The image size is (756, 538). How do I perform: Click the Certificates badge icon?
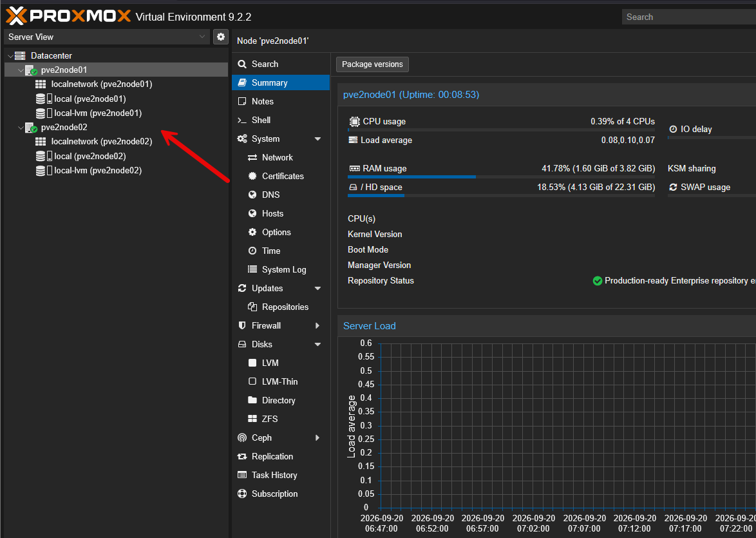click(x=252, y=176)
